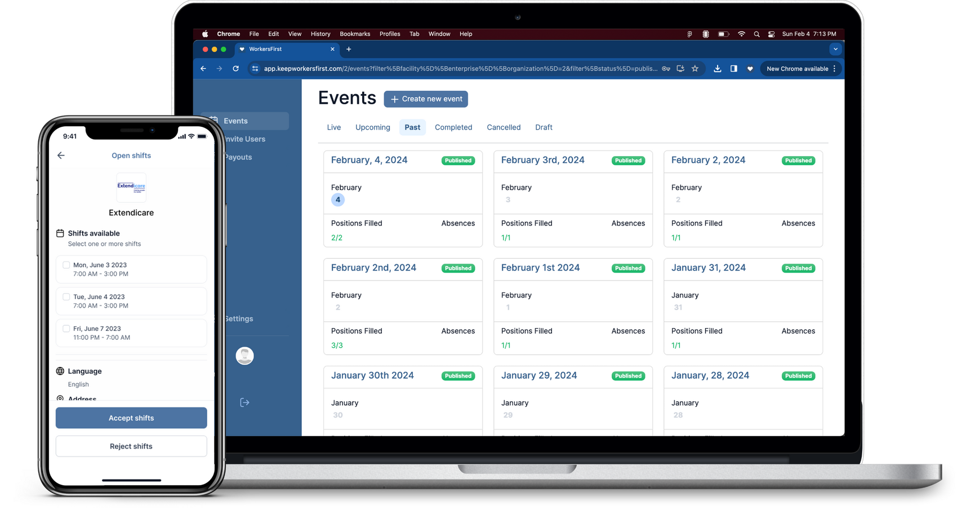Screen dimensions: 980x510
Task: Bookmark this page using the star icon
Action: 695,69
